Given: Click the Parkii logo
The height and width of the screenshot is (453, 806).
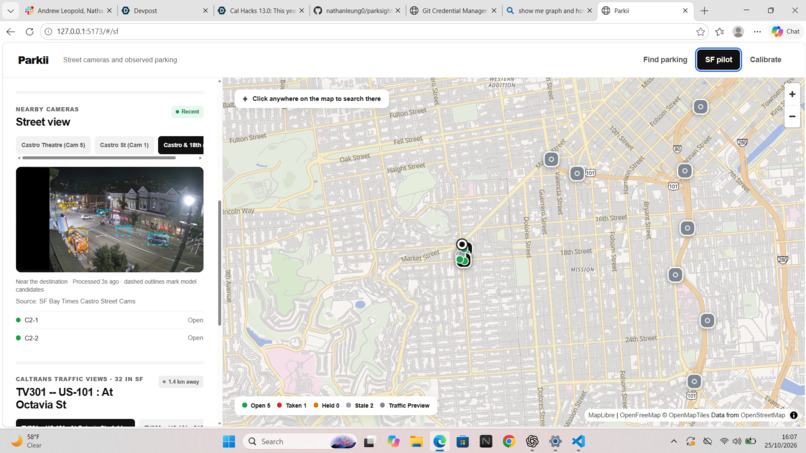Looking at the screenshot, I should click(x=33, y=60).
